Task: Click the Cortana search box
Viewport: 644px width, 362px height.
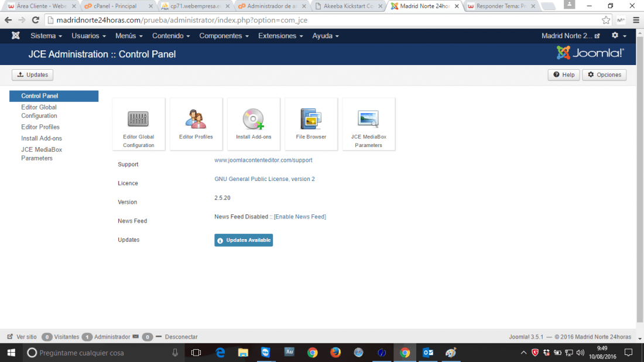Action: coord(102,353)
